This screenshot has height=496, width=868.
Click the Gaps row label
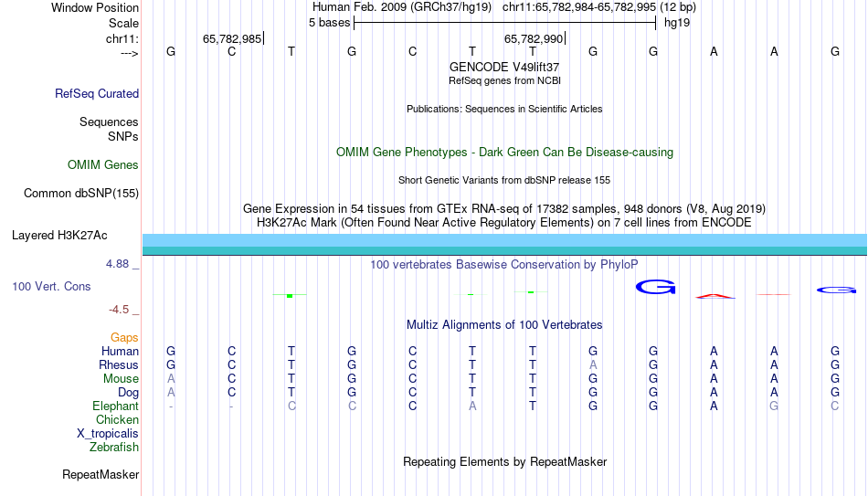pos(124,338)
